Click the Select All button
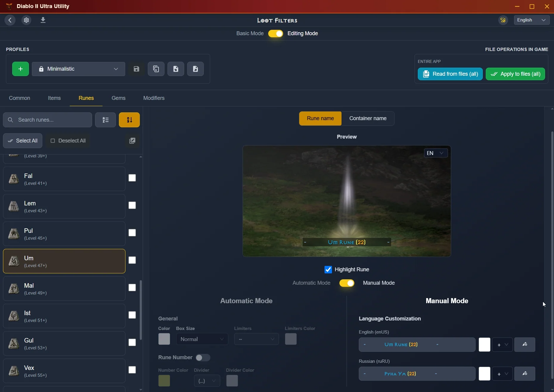The width and height of the screenshot is (554, 392). pyautogui.click(x=23, y=141)
